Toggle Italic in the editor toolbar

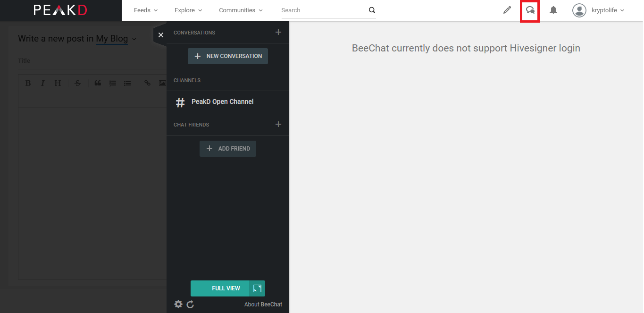point(42,83)
